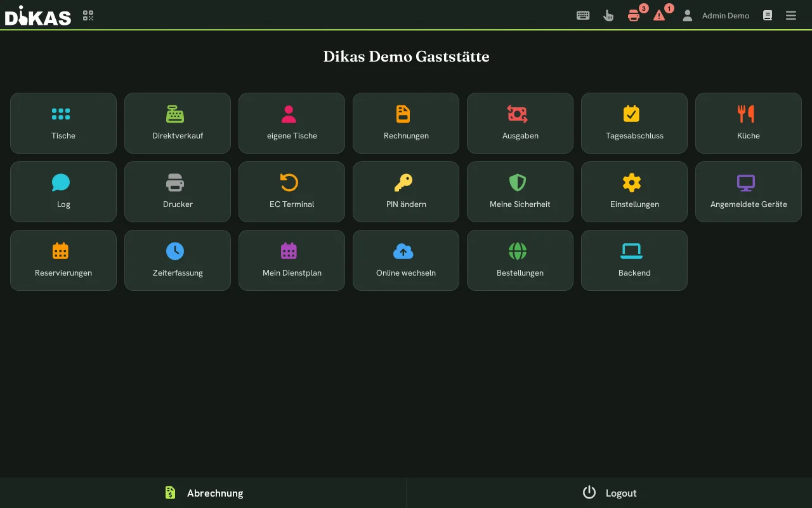The width and height of the screenshot is (812, 508).
Task: Open the Tische tile
Action: click(x=63, y=123)
